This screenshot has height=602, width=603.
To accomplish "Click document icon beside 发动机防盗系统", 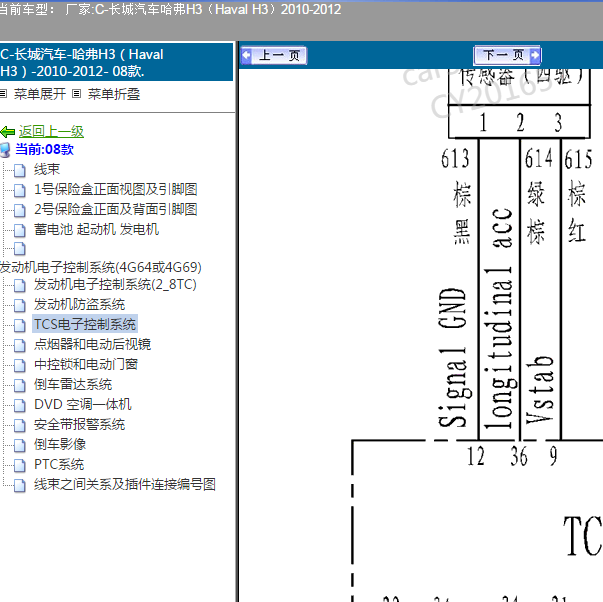I will click(x=20, y=305).
